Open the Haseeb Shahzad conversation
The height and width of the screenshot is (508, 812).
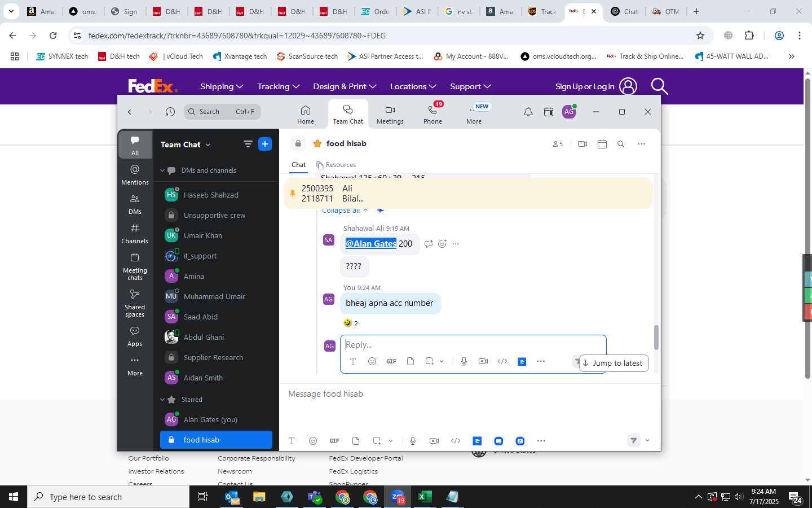[216, 195]
